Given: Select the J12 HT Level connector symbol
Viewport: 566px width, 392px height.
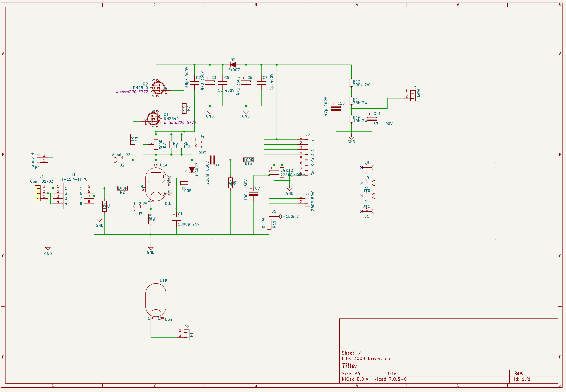Looking at the screenshot, I should pyautogui.click(x=413, y=96).
